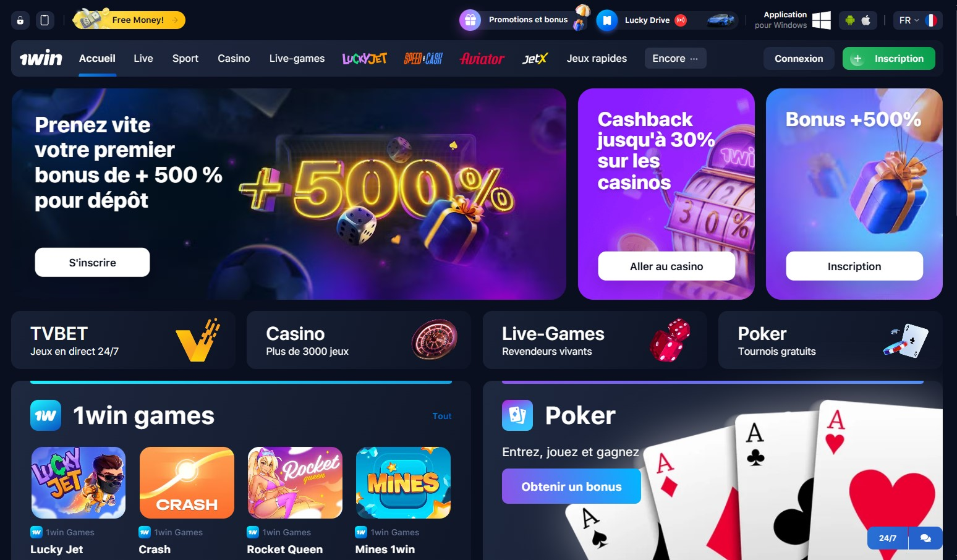957x560 pixels.
Task: Click the green Inscription button
Action: pos(888,59)
